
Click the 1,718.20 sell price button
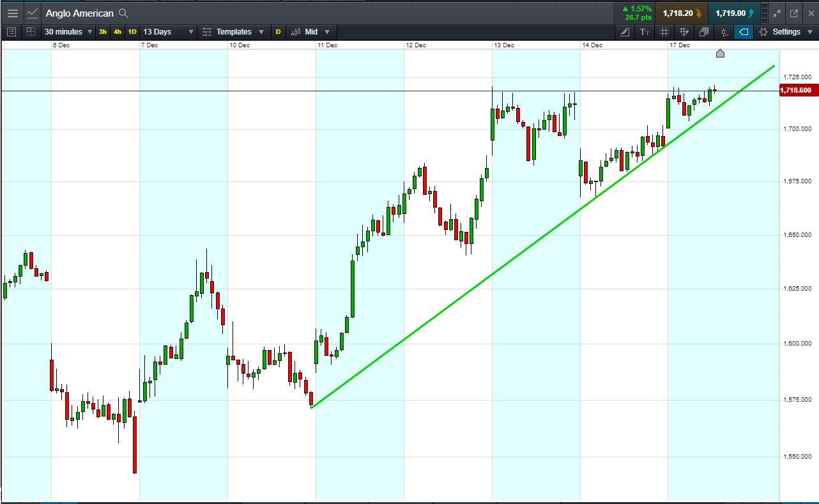tap(682, 13)
